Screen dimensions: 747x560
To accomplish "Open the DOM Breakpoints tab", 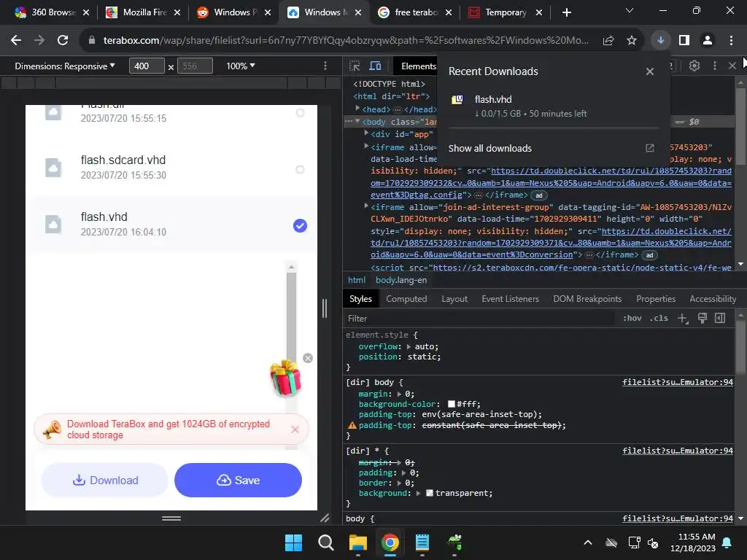I will [x=587, y=299].
